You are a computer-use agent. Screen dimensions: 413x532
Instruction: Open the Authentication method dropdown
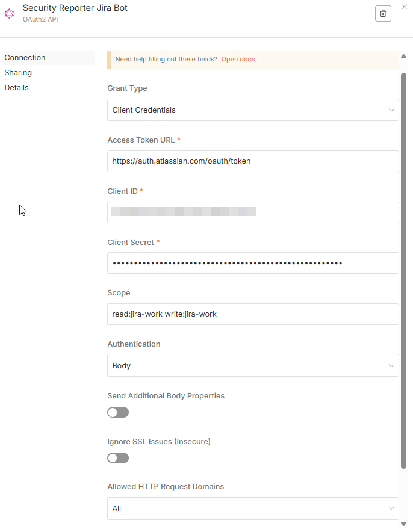tap(253, 365)
